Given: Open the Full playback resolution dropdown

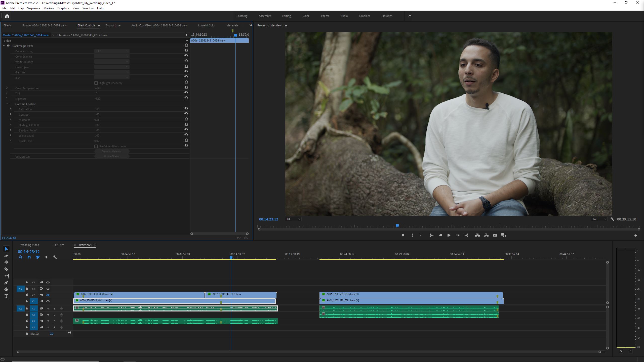Looking at the screenshot, I should point(599,219).
